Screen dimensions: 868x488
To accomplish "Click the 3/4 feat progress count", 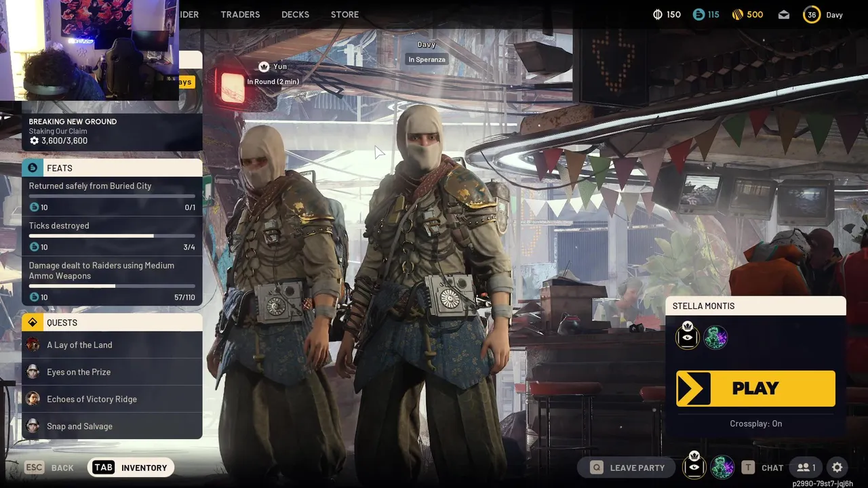I will click(189, 247).
